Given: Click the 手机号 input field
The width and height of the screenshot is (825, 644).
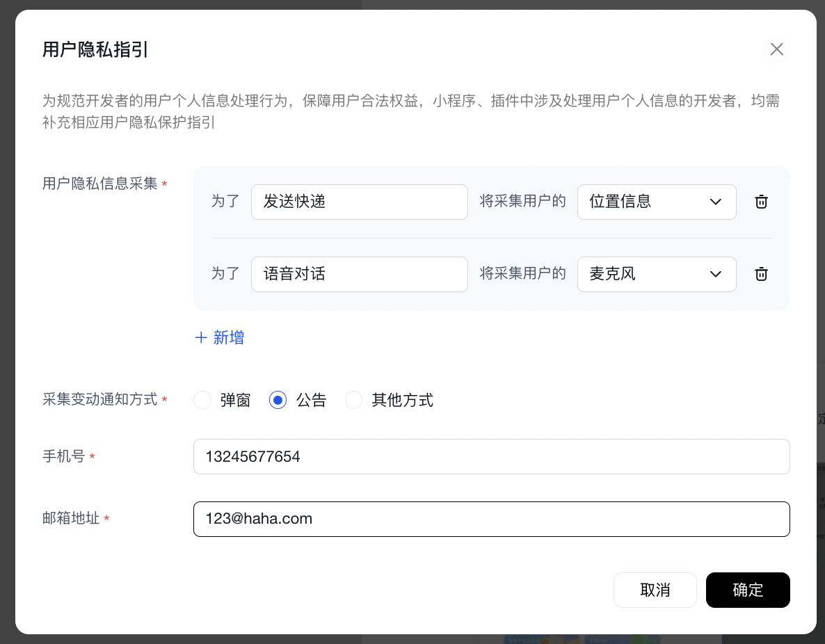Looking at the screenshot, I should [x=491, y=457].
